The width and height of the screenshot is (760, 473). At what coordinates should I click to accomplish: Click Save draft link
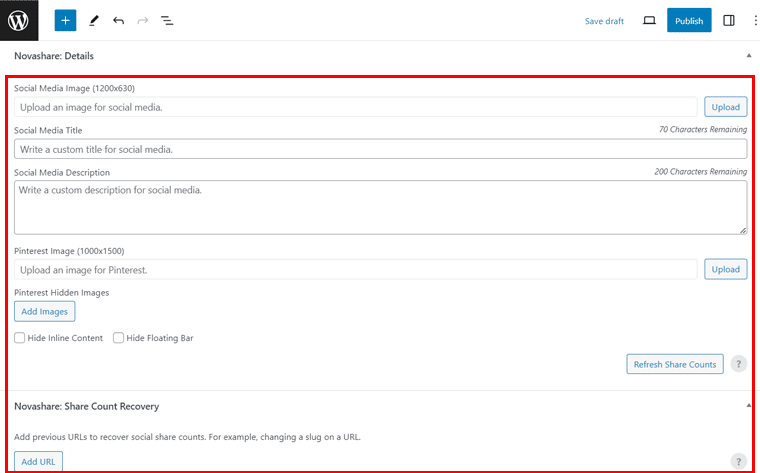(x=604, y=21)
